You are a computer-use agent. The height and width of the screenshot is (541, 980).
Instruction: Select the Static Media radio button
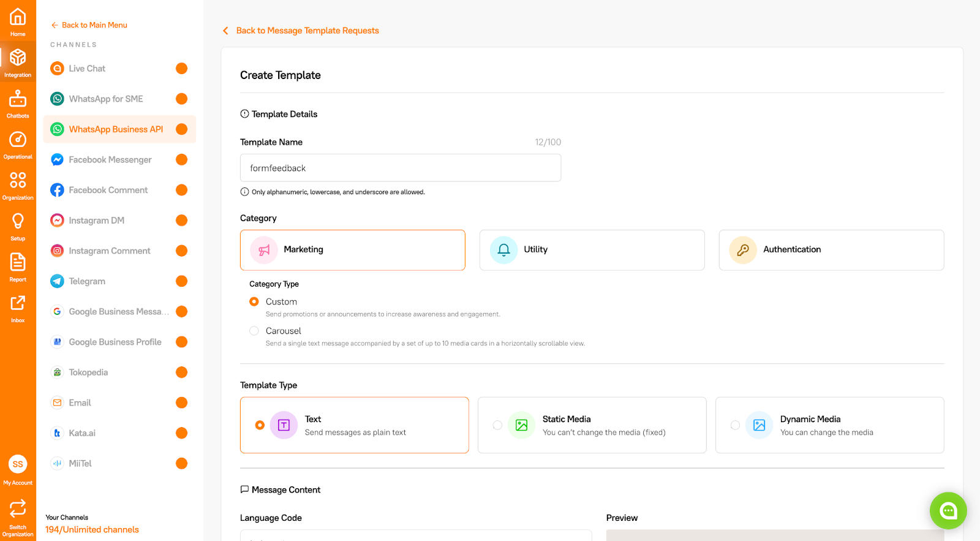(x=497, y=425)
